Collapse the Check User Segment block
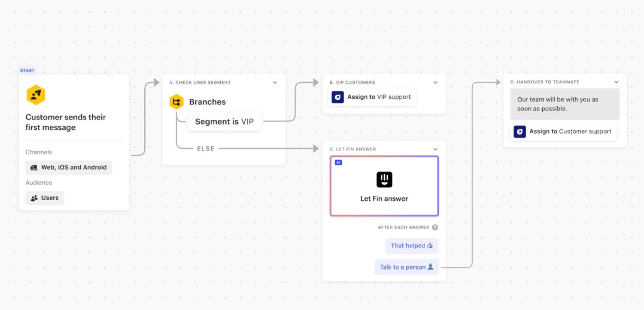This screenshot has width=644, height=310. pyautogui.click(x=275, y=82)
